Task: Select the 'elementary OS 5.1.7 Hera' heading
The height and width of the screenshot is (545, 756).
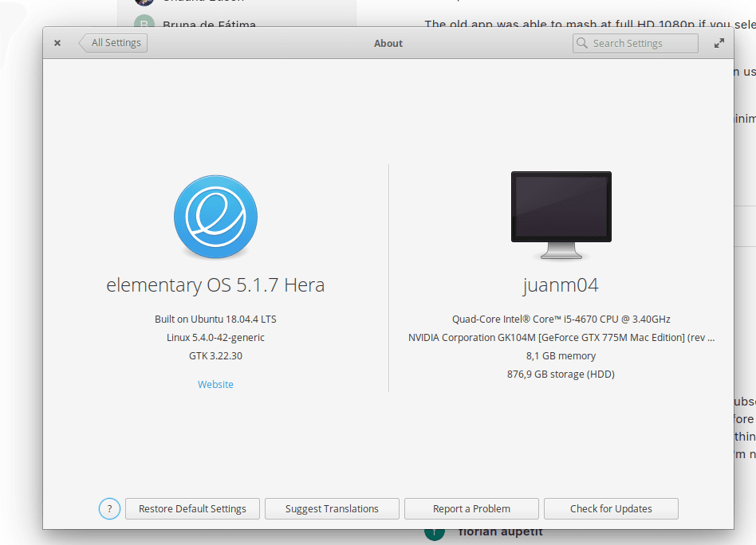Action: [215, 284]
